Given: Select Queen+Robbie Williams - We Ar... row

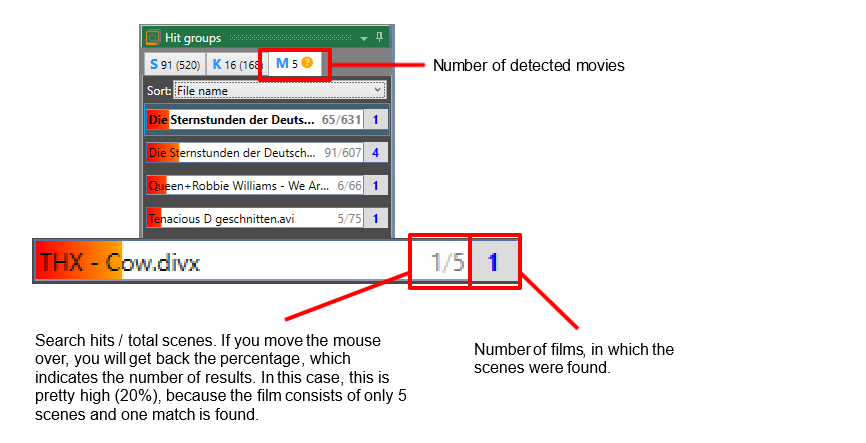Looking at the screenshot, I should [267, 186].
